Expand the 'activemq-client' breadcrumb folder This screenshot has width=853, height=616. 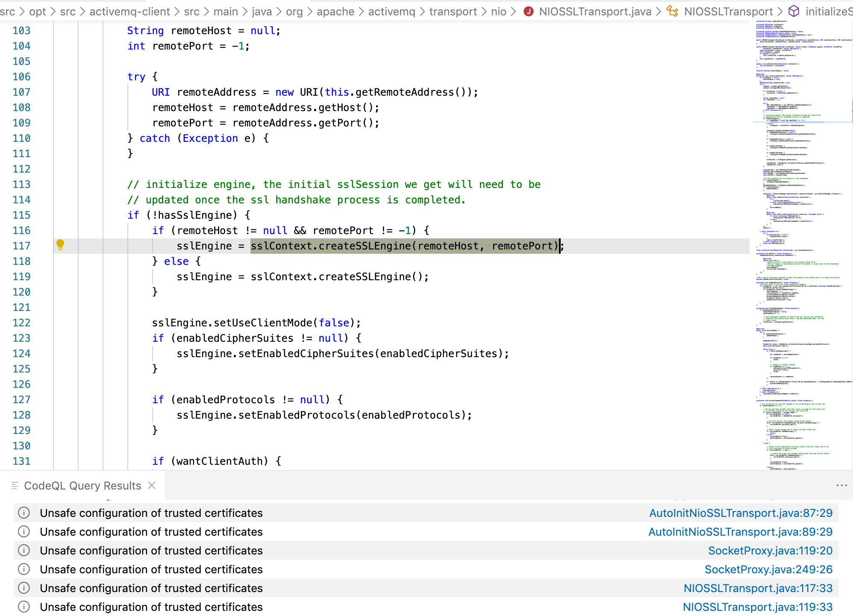pyautogui.click(x=129, y=12)
